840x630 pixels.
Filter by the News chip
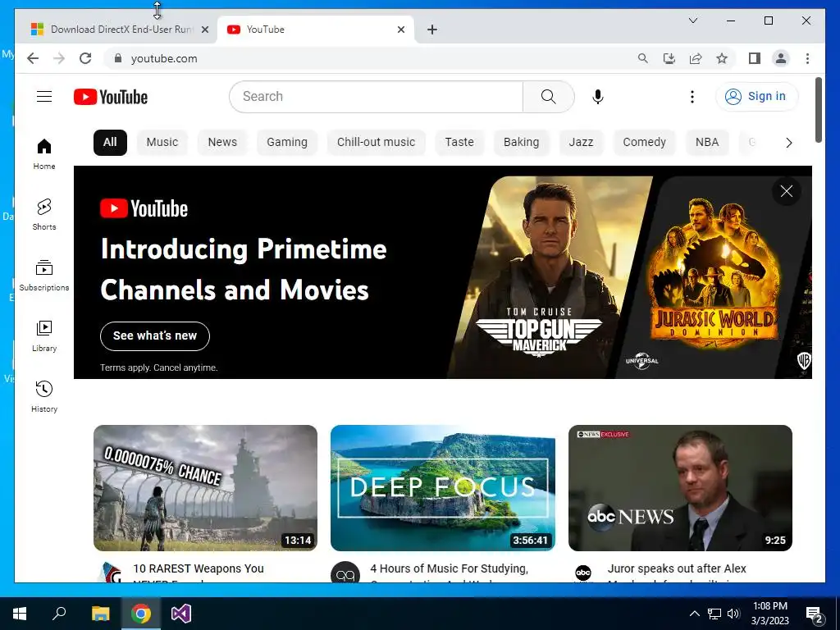[222, 142]
